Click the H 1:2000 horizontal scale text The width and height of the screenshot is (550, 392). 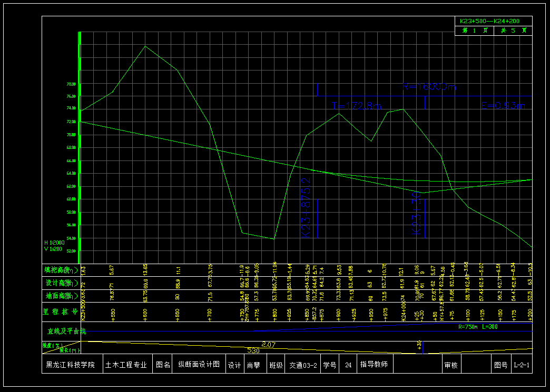[x=53, y=243]
